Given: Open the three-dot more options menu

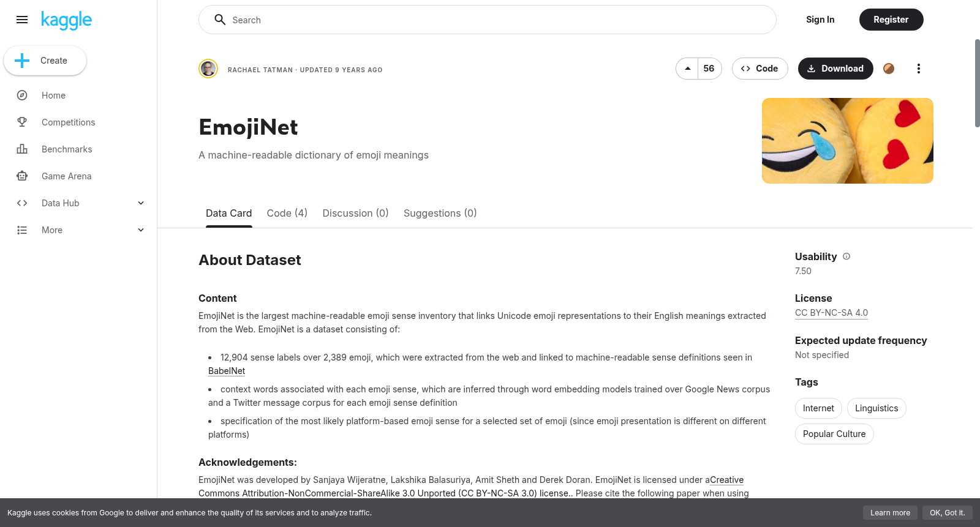Looking at the screenshot, I should pyautogui.click(x=918, y=69).
